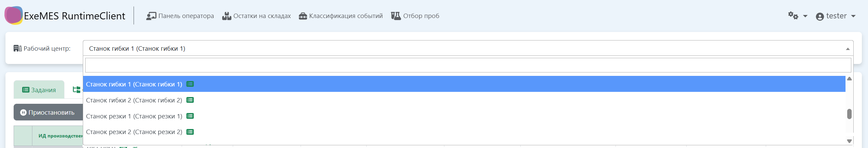Viewport: 868px width, 148px height.
Task: Click the green list icon beside Станок гибки 2
Action: 190,100
